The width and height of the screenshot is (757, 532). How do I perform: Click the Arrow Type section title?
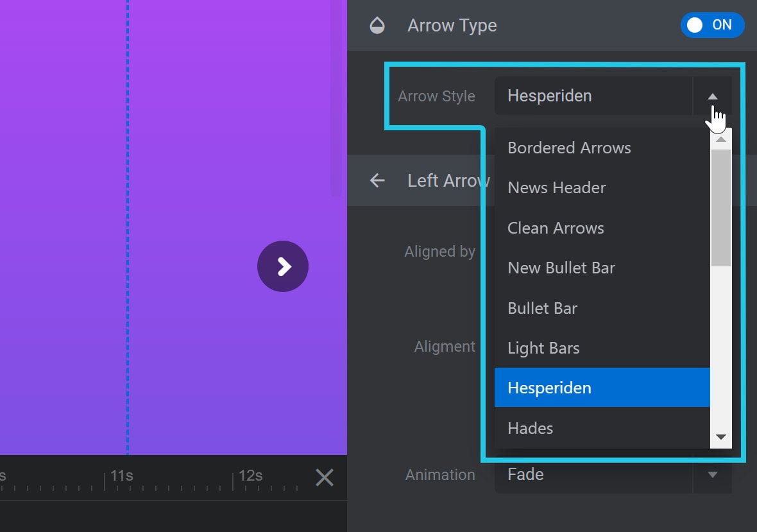click(452, 25)
